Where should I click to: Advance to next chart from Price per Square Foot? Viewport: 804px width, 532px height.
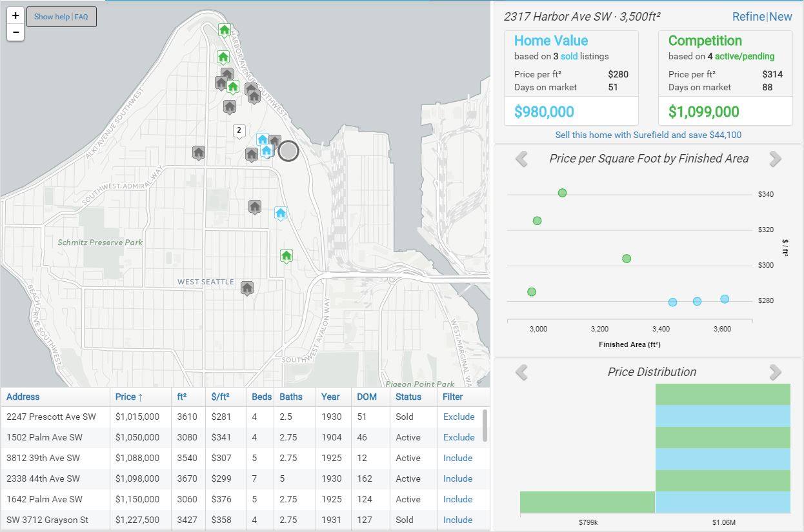tap(775, 159)
